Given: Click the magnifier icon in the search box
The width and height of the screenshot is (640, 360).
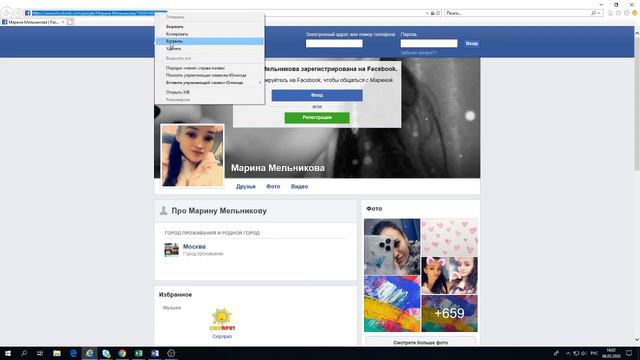Looking at the screenshot, I should coord(593,13).
